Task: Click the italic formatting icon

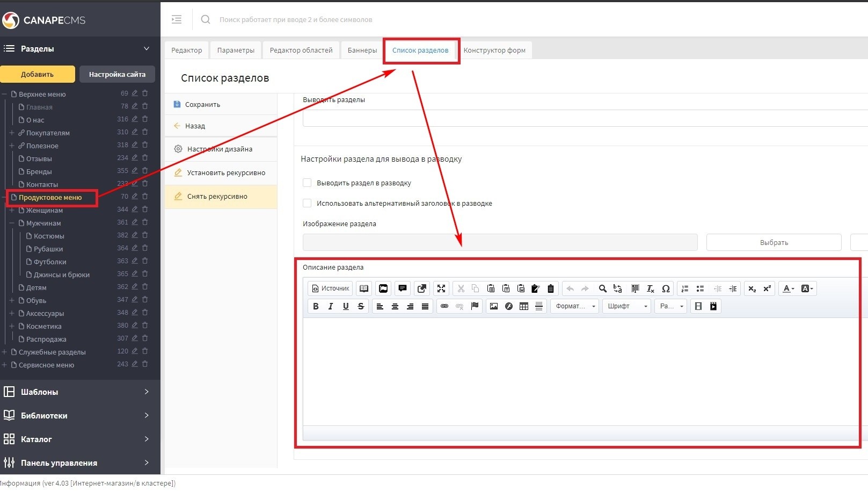Action: click(331, 306)
